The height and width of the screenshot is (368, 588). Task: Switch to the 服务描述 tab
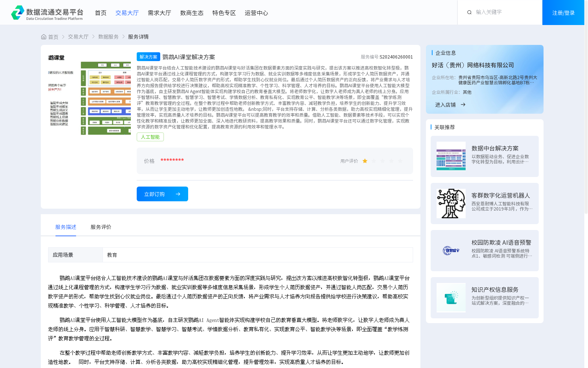coord(66,227)
